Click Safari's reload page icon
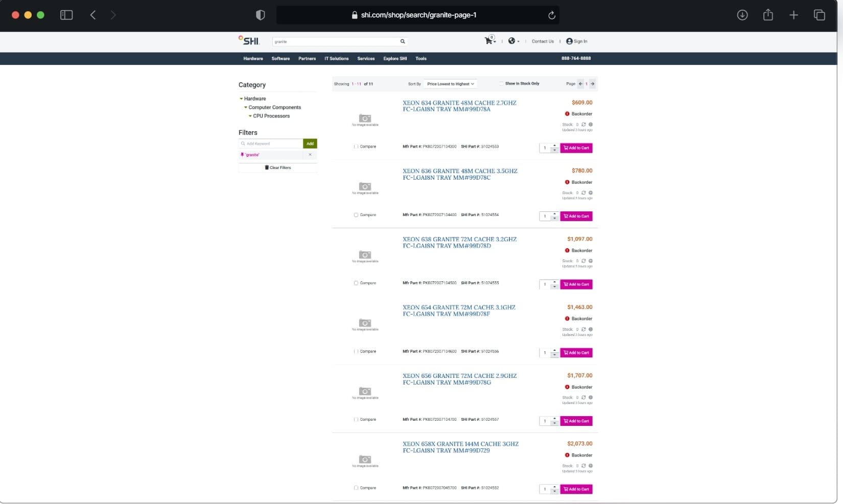The width and height of the screenshot is (843, 504). (x=552, y=15)
